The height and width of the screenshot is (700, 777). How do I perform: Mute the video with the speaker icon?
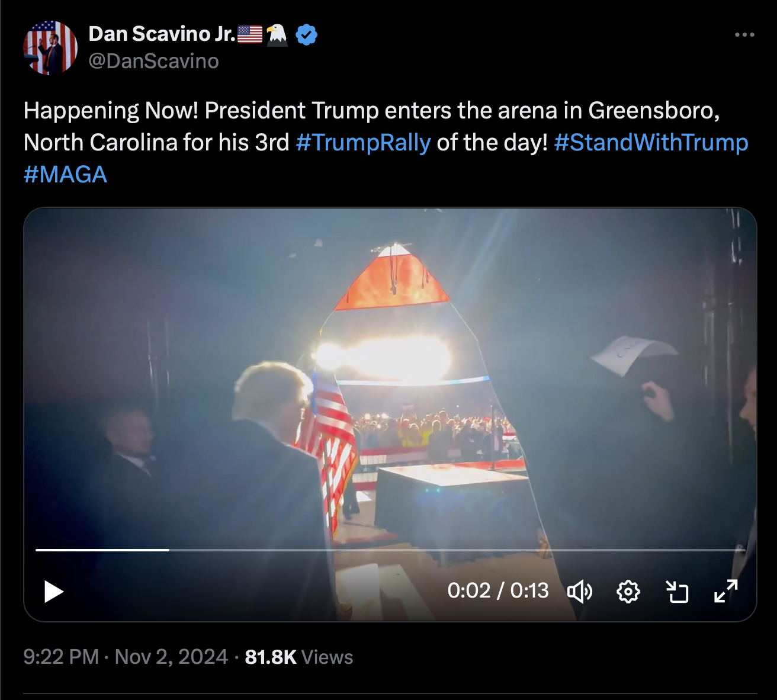point(580,591)
